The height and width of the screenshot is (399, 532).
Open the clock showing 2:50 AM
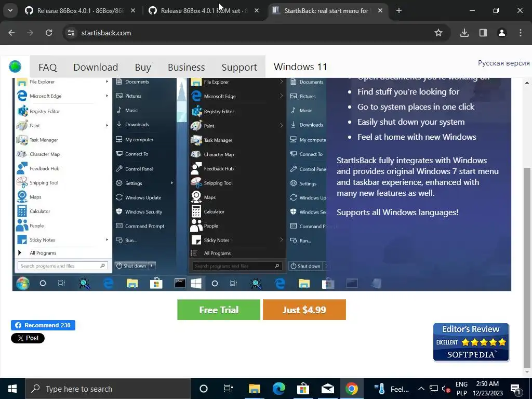[x=487, y=389]
